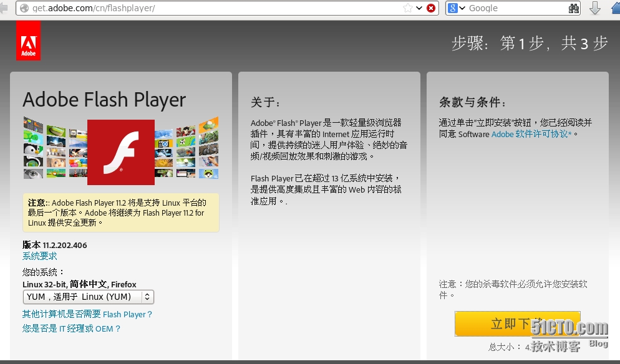Click the globe site identity icon
The image size is (620, 364).
point(24,8)
